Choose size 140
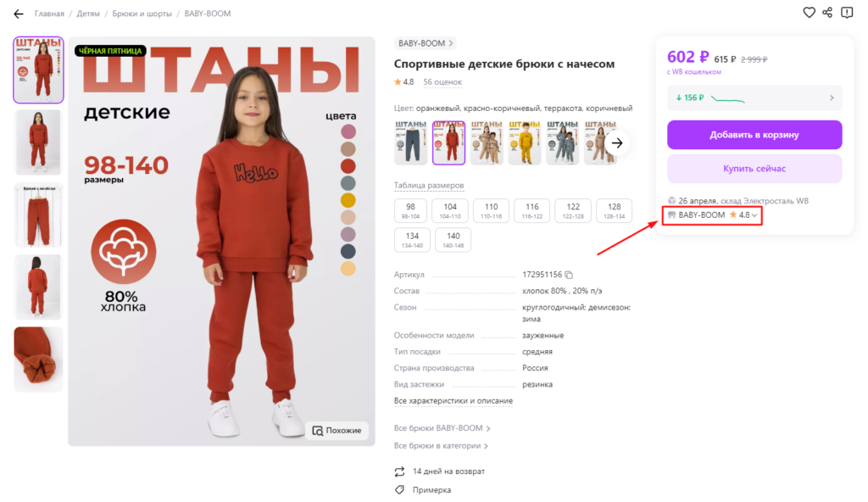 tap(453, 239)
